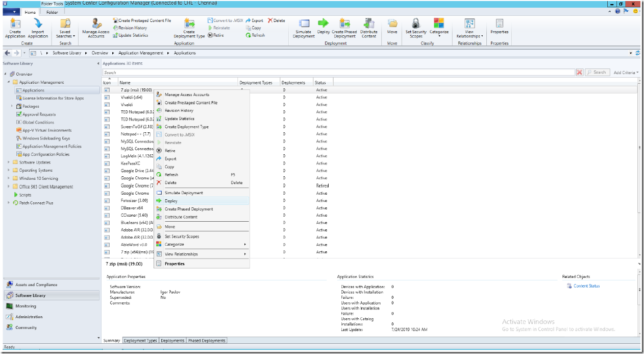The height and width of the screenshot is (354, 644).
Task: Click Delete in the ribbon
Action: point(276,20)
